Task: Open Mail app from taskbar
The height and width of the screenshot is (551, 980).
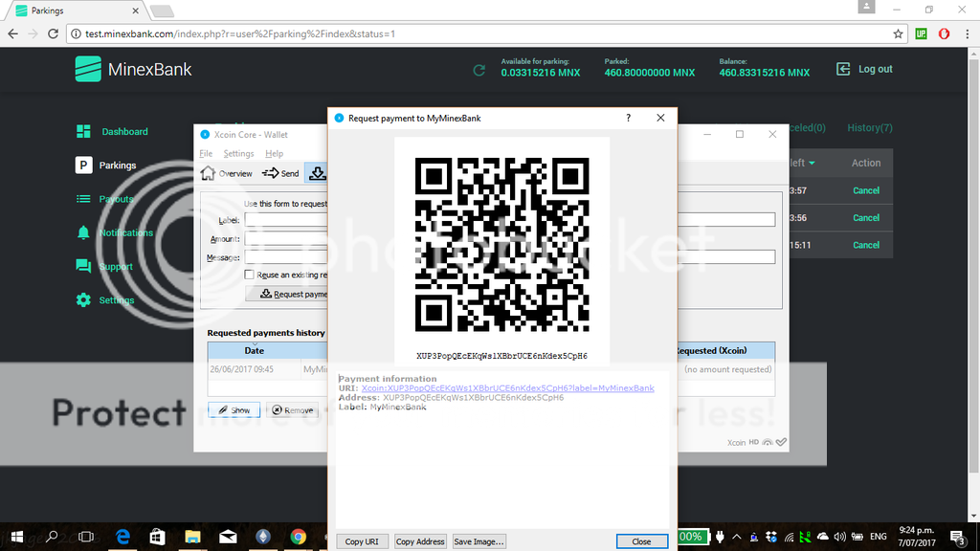Action: (228, 537)
